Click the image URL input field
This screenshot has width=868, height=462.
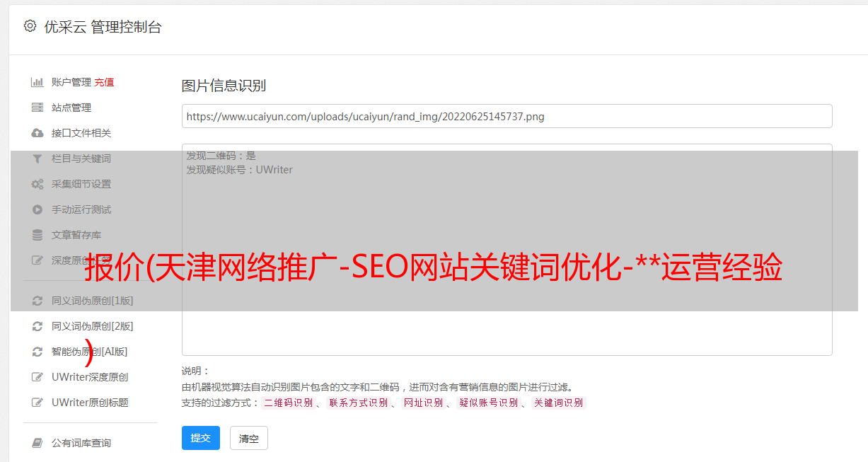tap(507, 116)
